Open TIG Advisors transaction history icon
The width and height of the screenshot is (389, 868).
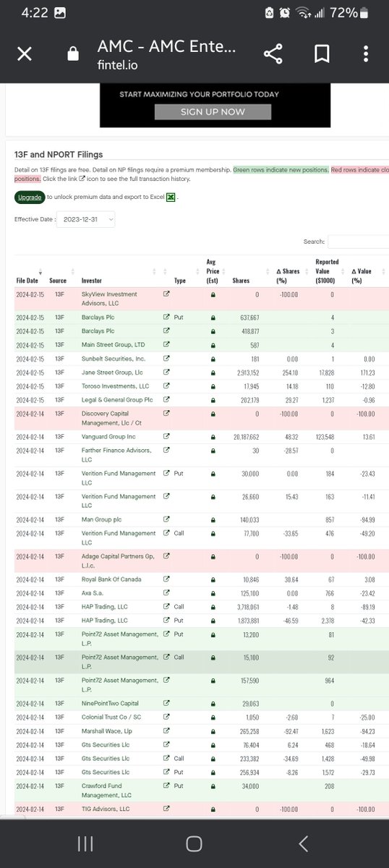pos(167,809)
